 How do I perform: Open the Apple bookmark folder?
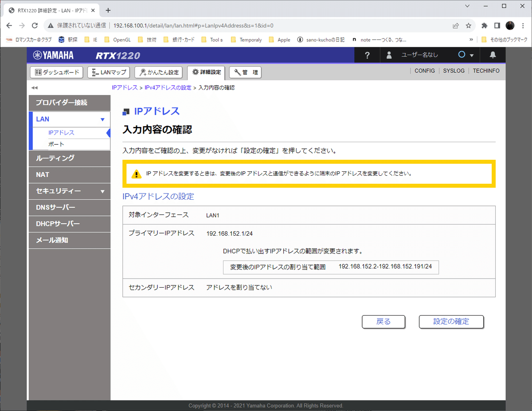(x=279, y=40)
